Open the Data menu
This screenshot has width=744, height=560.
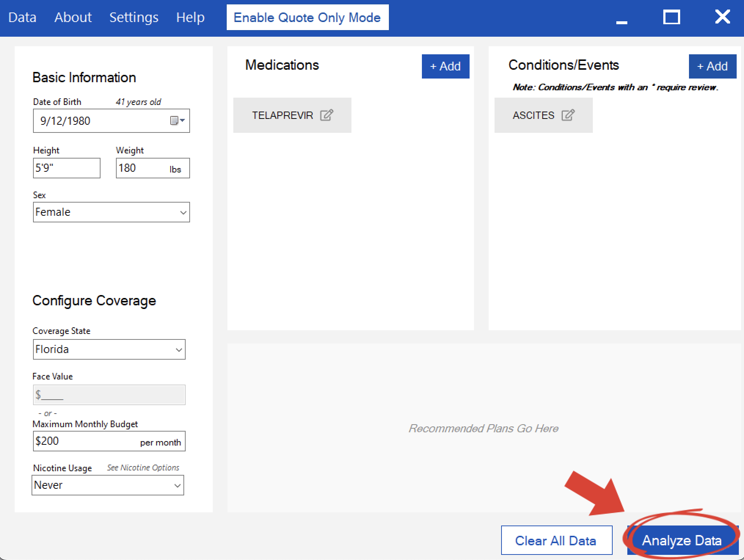[x=22, y=17]
